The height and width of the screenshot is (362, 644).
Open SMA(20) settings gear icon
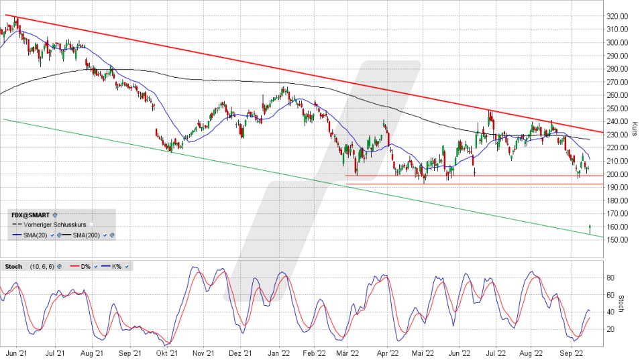59,235
